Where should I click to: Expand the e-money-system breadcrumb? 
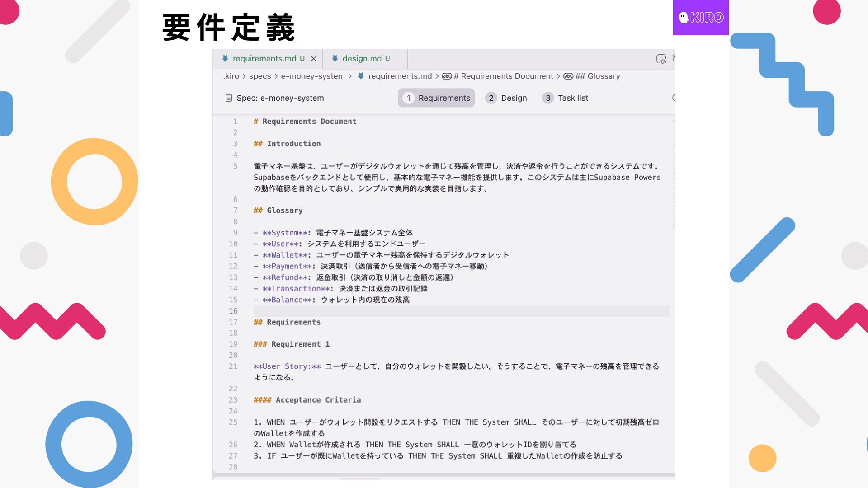coord(313,76)
